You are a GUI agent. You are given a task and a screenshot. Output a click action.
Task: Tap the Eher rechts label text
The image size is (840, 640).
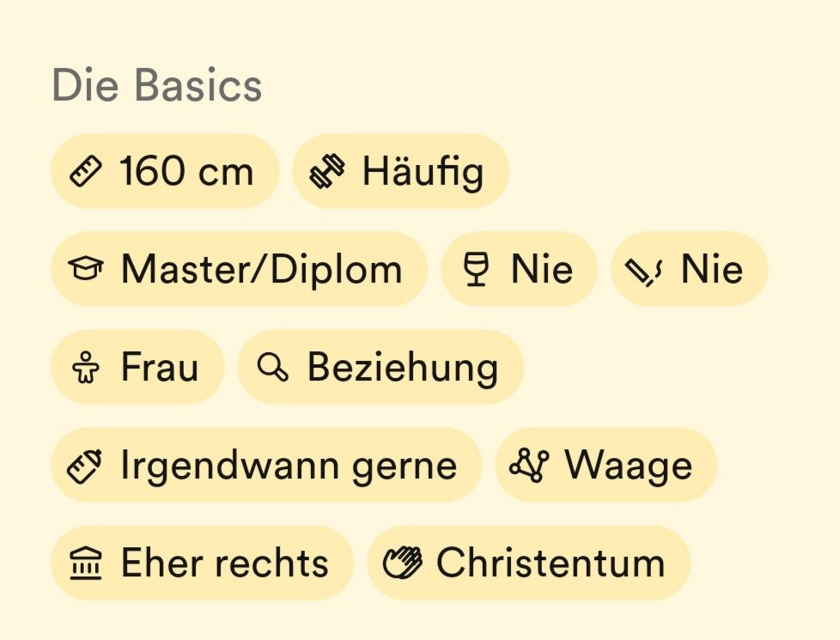pyautogui.click(x=224, y=564)
